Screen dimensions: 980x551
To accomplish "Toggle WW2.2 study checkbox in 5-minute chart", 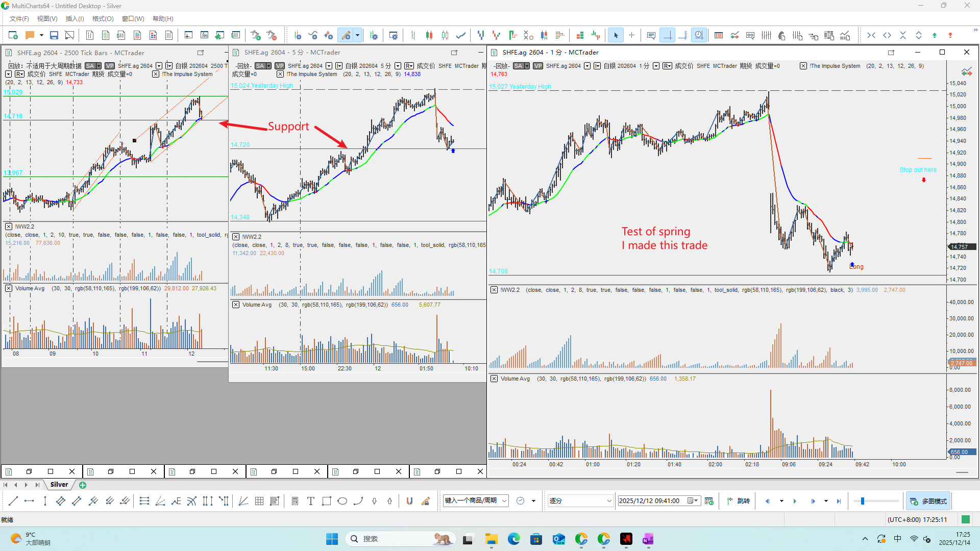I will pos(236,237).
